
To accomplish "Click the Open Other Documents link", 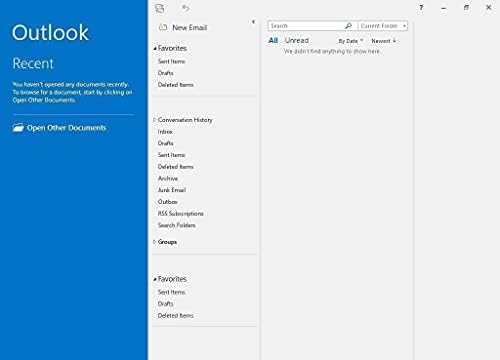I will pos(66,128).
